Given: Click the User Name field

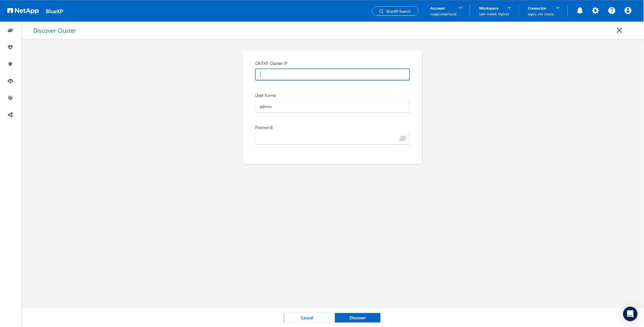Looking at the screenshot, I should 332,106.
